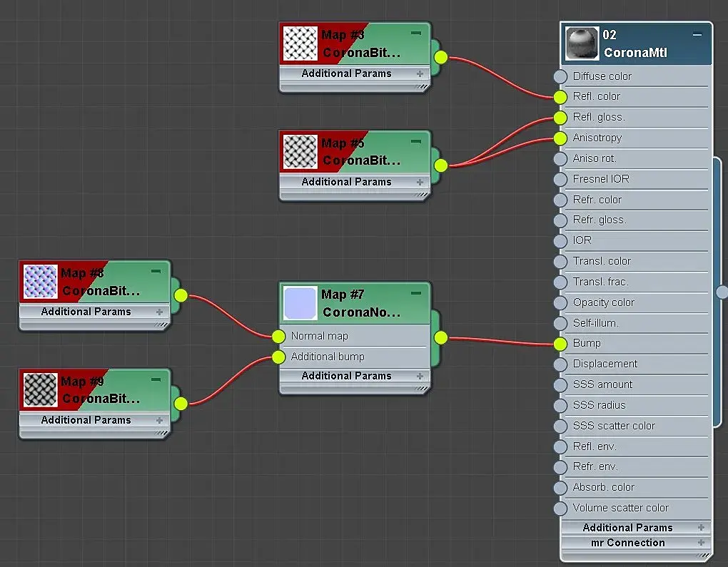Click the Refl. gloss. input socket
Image resolution: width=728 pixels, height=567 pixels.
(560, 118)
